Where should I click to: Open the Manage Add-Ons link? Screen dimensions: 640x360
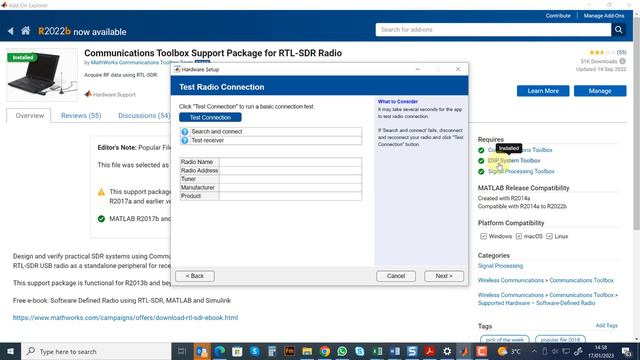pyautogui.click(x=604, y=16)
